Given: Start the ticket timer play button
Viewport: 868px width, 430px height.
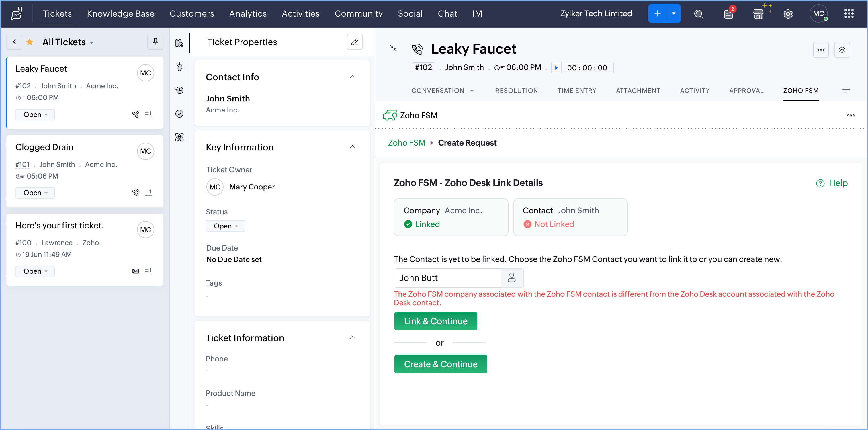Looking at the screenshot, I should coord(556,68).
